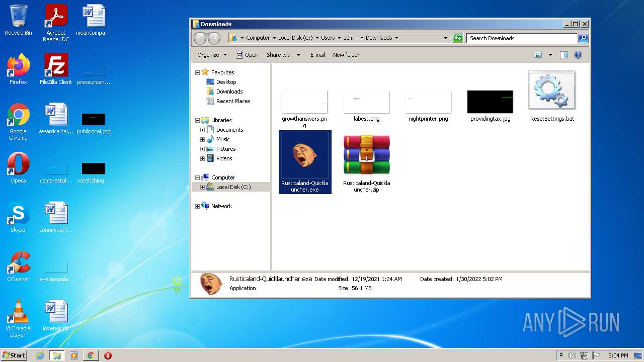644x362 pixels.
Task: Open the Organize dropdown menu
Action: click(x=212, y=55)
